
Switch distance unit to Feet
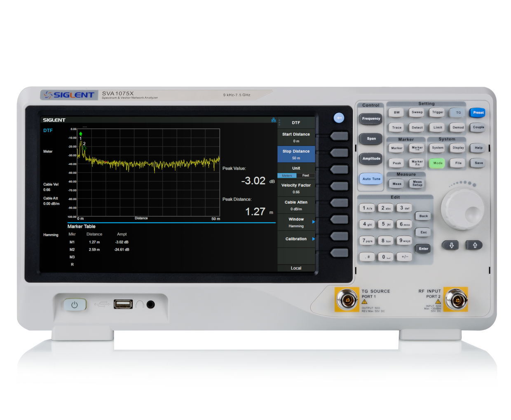tap(305, 175)
